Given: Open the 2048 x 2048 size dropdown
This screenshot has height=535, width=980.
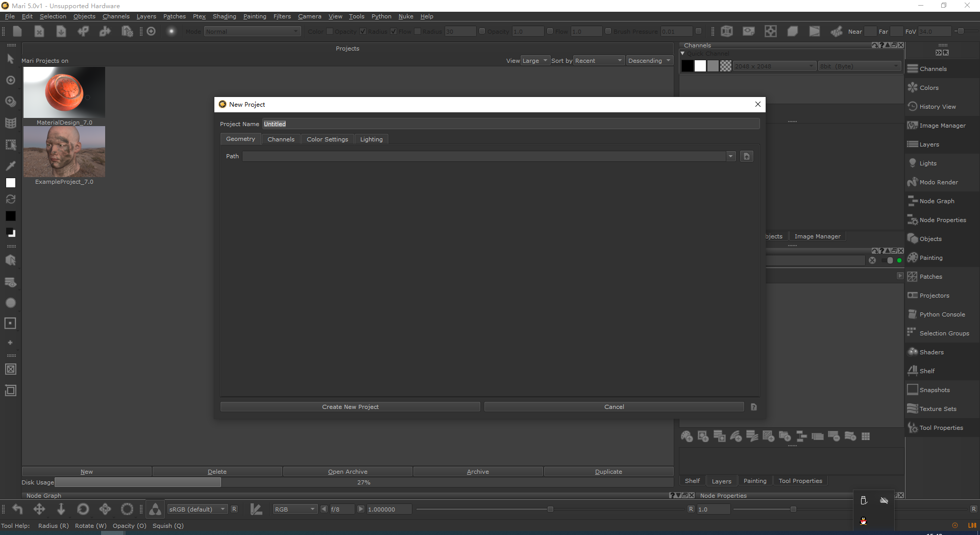Looking at the screenshot, I should [x=774, y=66].
